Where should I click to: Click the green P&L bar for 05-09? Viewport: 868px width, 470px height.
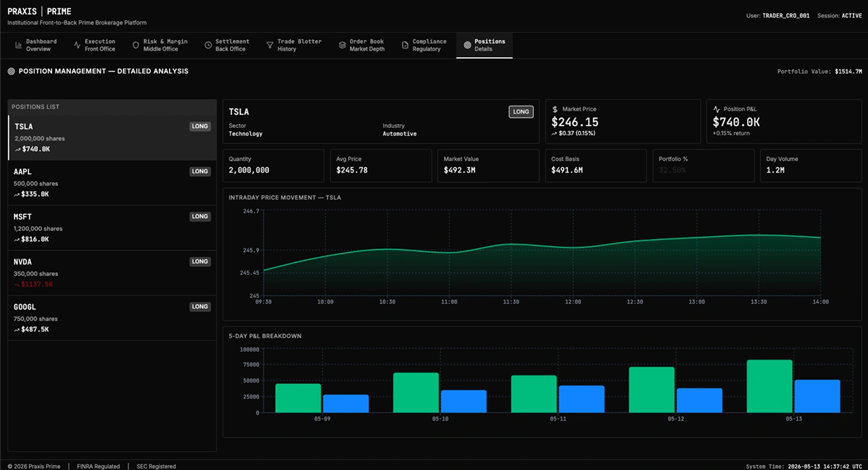[x=298, y=398]
